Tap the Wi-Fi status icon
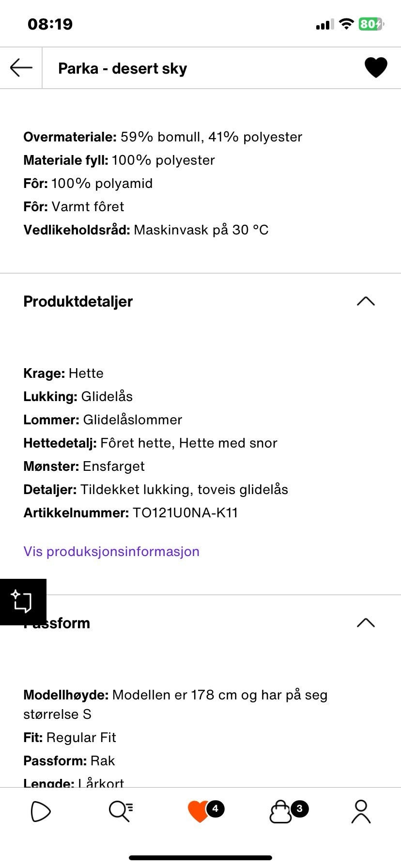The image size is (401, 868). click(346, 24)
